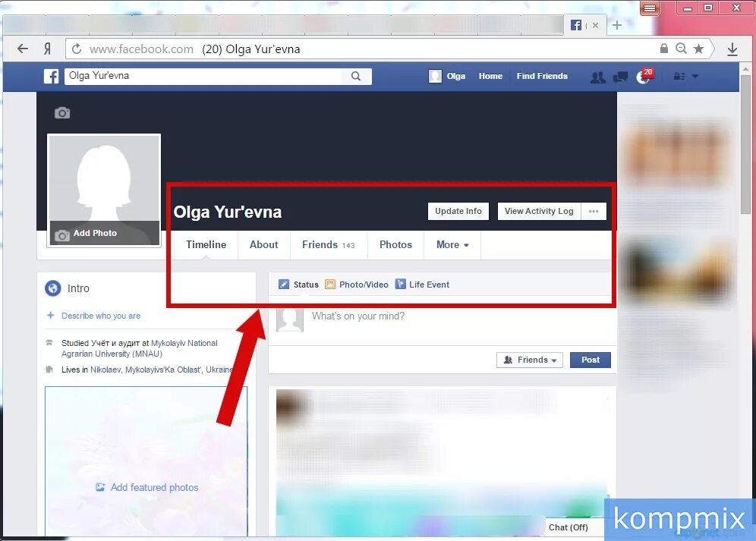Open View Activity Log
The height and width of the screenshot is (541, 756).
tap(539, 211)
